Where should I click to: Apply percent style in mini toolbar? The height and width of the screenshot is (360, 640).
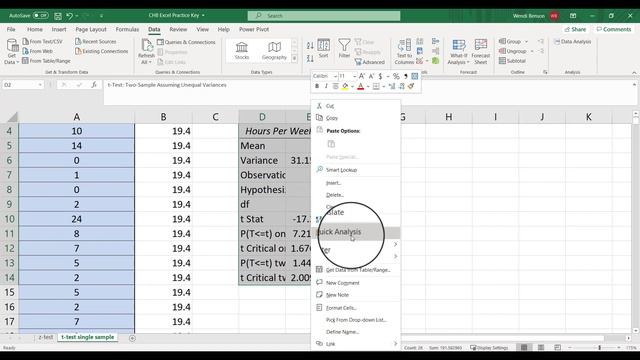click(x=396, y=76)
